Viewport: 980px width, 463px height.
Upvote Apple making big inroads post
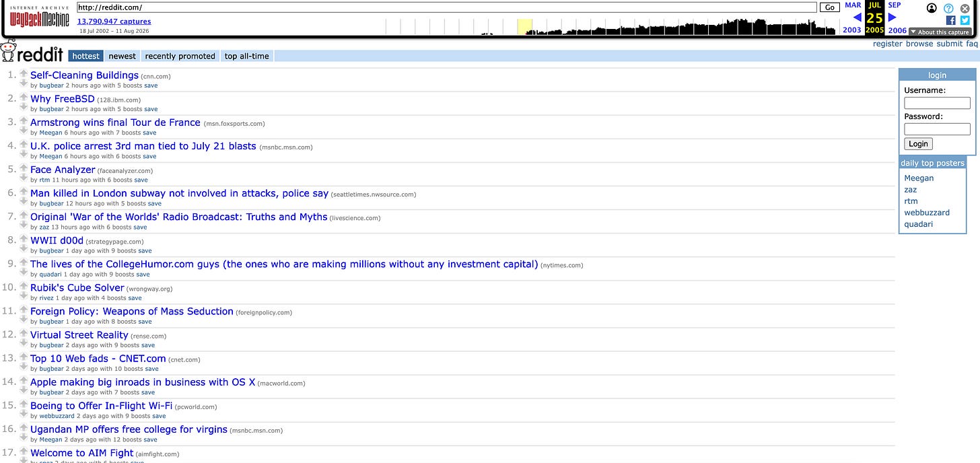(x=24, y=379)
